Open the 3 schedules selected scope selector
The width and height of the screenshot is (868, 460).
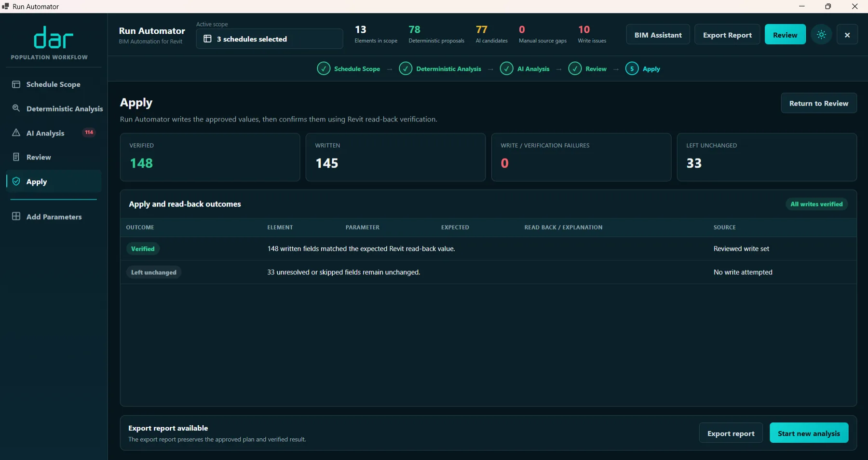270,39
